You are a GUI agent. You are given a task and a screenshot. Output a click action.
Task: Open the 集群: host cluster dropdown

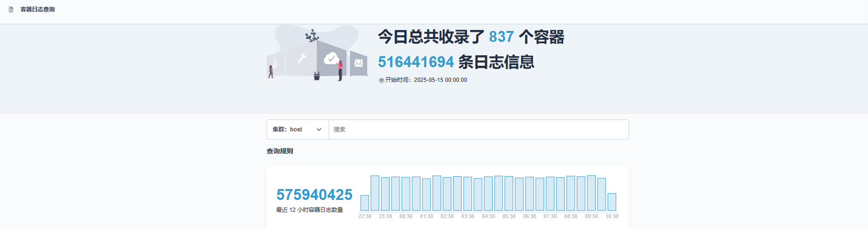298,129
